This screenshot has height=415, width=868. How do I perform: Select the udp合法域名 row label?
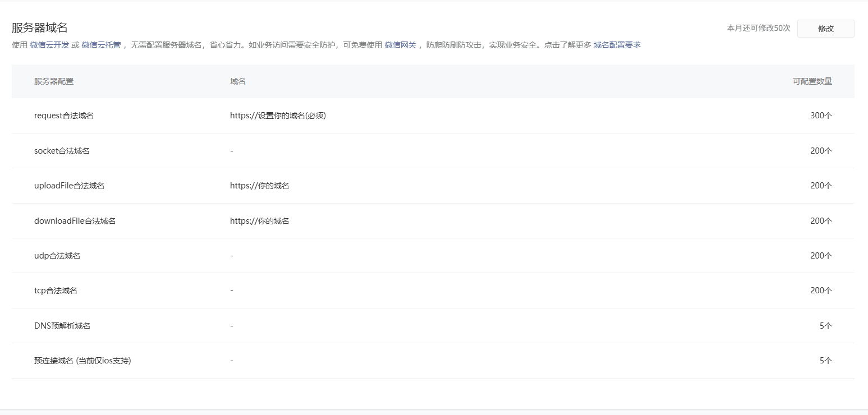[x=57, y=256]
